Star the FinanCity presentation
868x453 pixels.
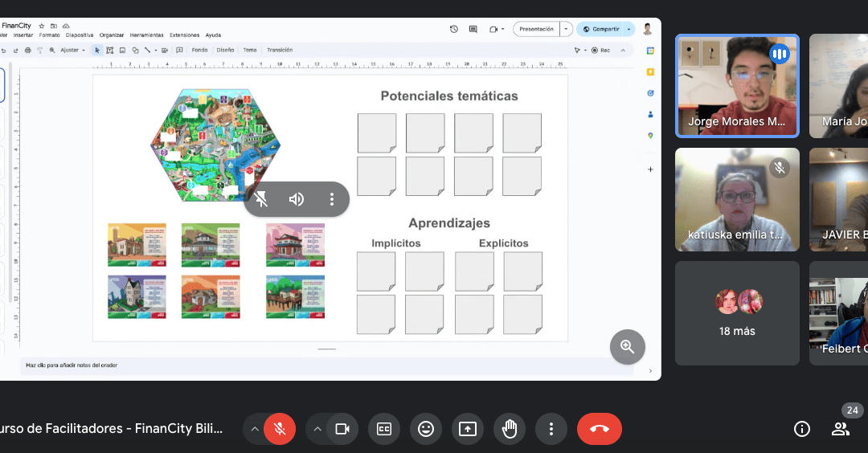42,26
